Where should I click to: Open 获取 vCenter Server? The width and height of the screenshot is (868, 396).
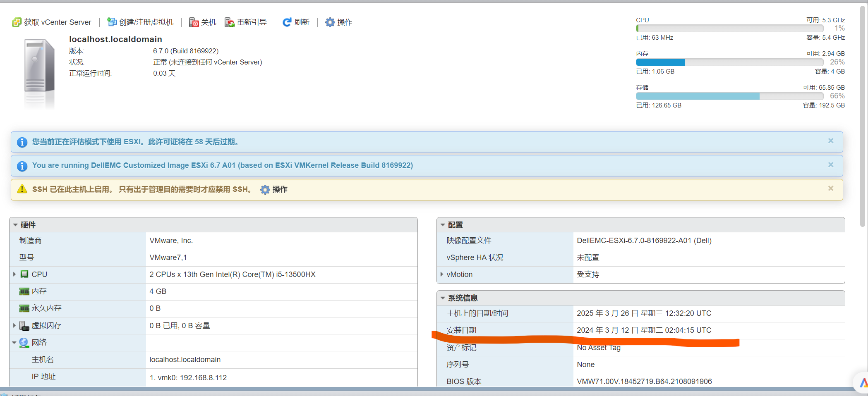tap(52, 22)
